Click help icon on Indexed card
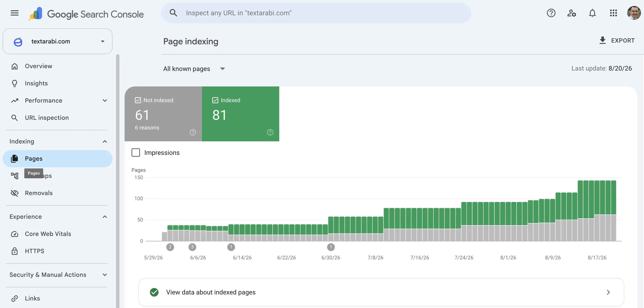The height and width of the screenshot is (308, 644). point(270,132)
